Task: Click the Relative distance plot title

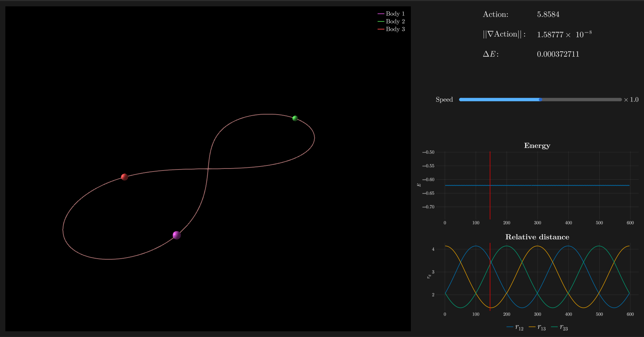Action: click(537, 237)
